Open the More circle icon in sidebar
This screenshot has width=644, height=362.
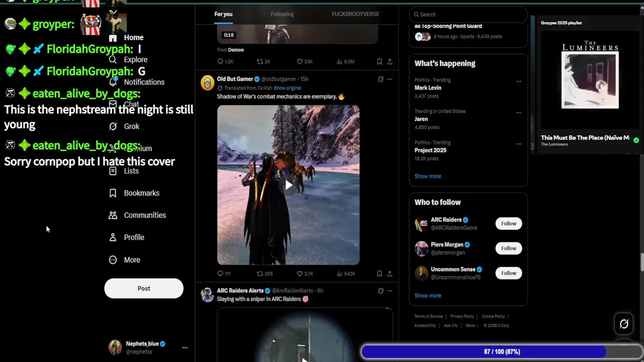point(113,260)
